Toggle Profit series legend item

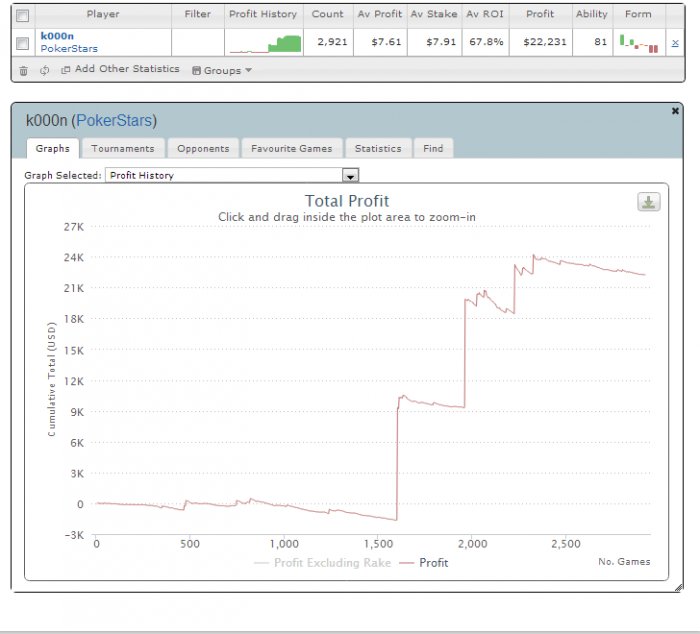[x=424, y=563]
